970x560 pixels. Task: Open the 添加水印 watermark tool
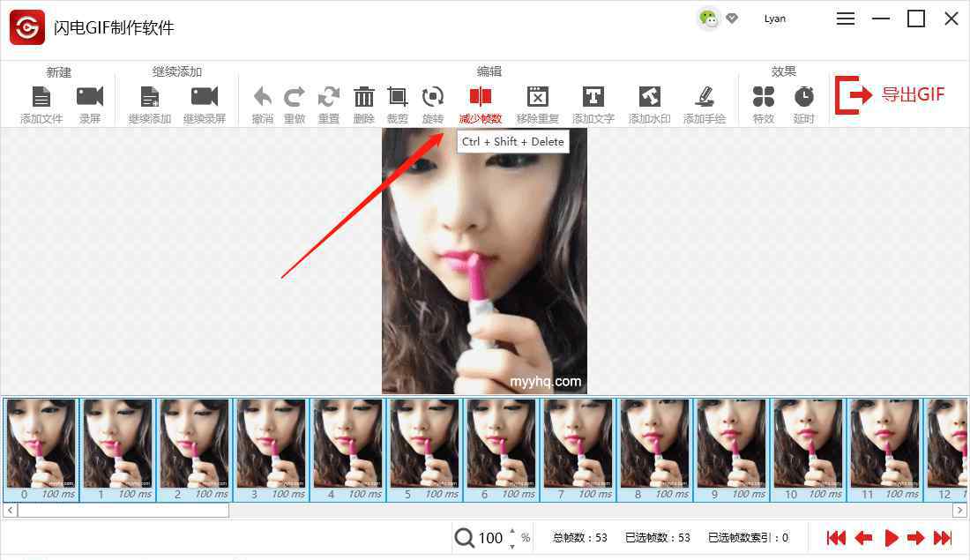pos(650,97)
